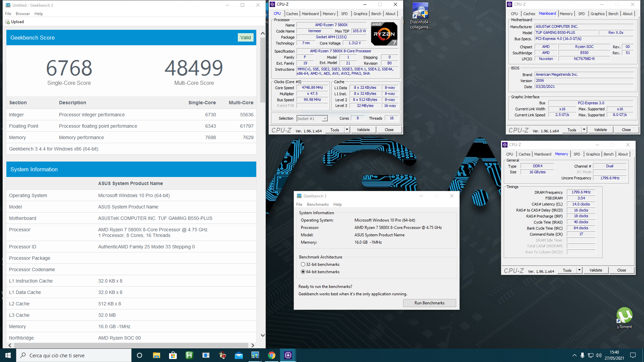The width and height of the screenshot is (644, 362).
Task: Click Validate in CPU tab CPU-Z window
Action: pyautogui.click(x=363, y=130)
